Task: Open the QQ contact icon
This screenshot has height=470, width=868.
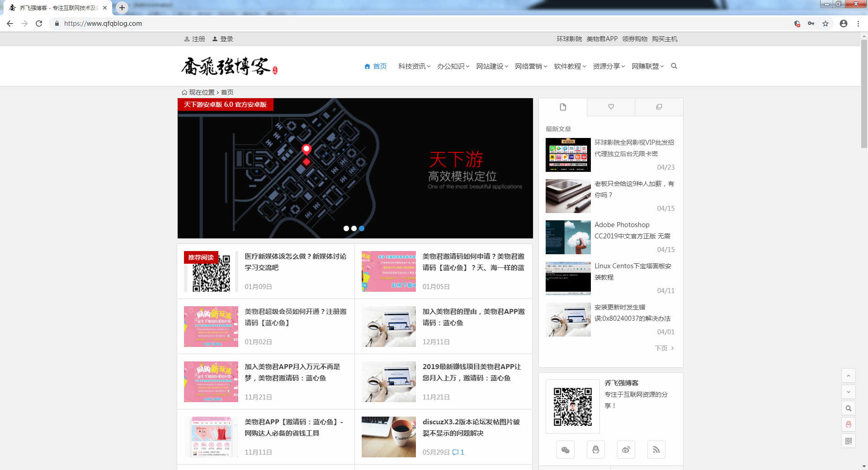Action: click(x=595, y=450)
